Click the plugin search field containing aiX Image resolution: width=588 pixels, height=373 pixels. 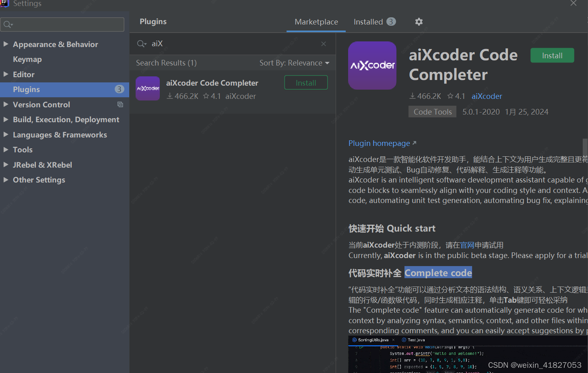pos(233,44)
